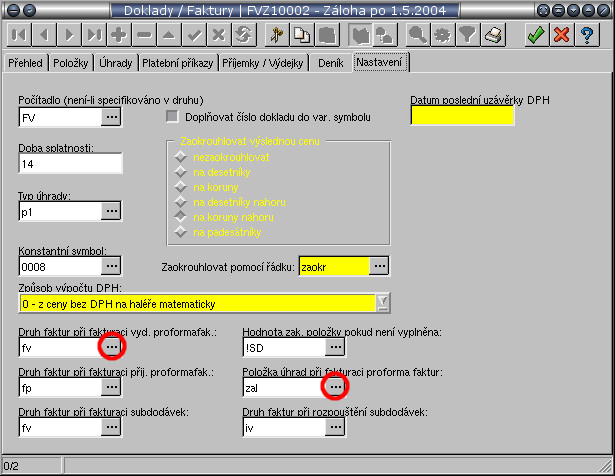Screen dimensions: 615x476
Task: Select the 'na koruny' rounding option
Action: click(x=181, y=187)
